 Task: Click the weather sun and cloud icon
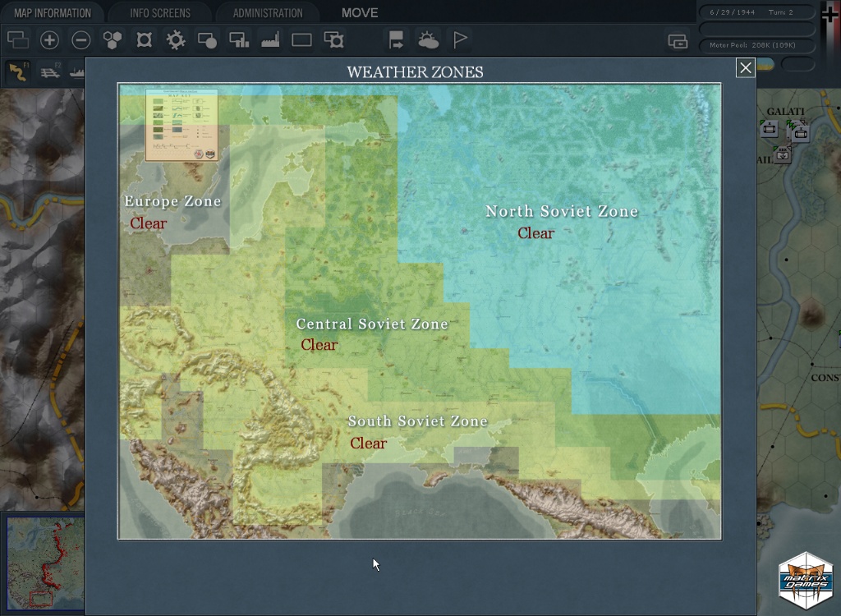tap(428, 39)
